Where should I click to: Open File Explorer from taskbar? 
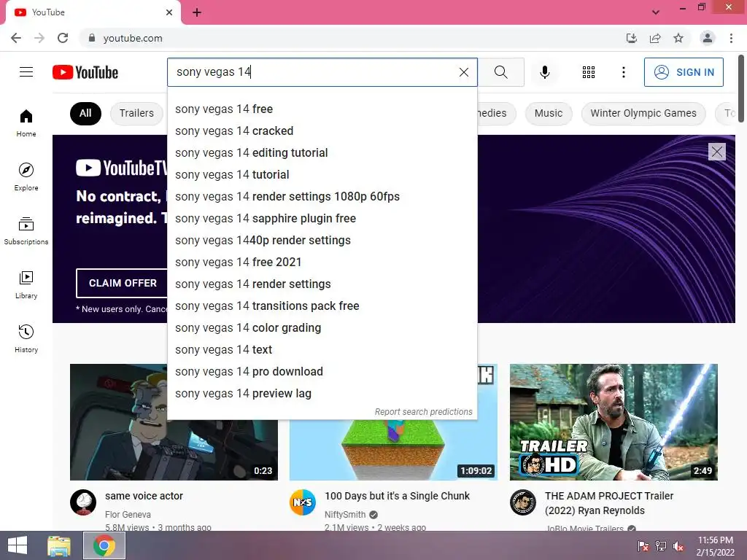pos(59,545)
